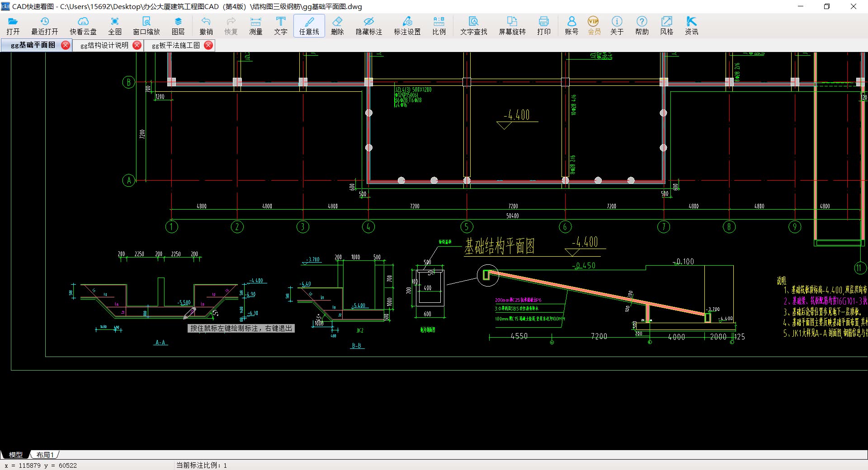This screenshot has width=868, height=470.
Task: Open the 关于 about dialog
Action: coord(617,26)
